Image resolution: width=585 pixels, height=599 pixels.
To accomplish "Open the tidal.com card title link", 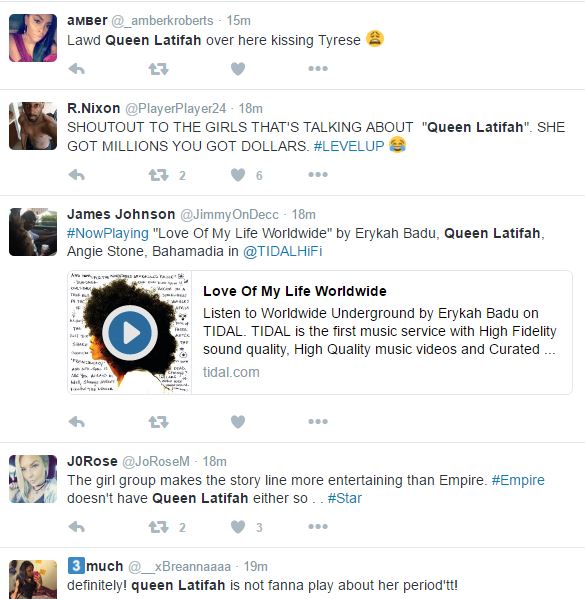I will click(x=295, y=291).
